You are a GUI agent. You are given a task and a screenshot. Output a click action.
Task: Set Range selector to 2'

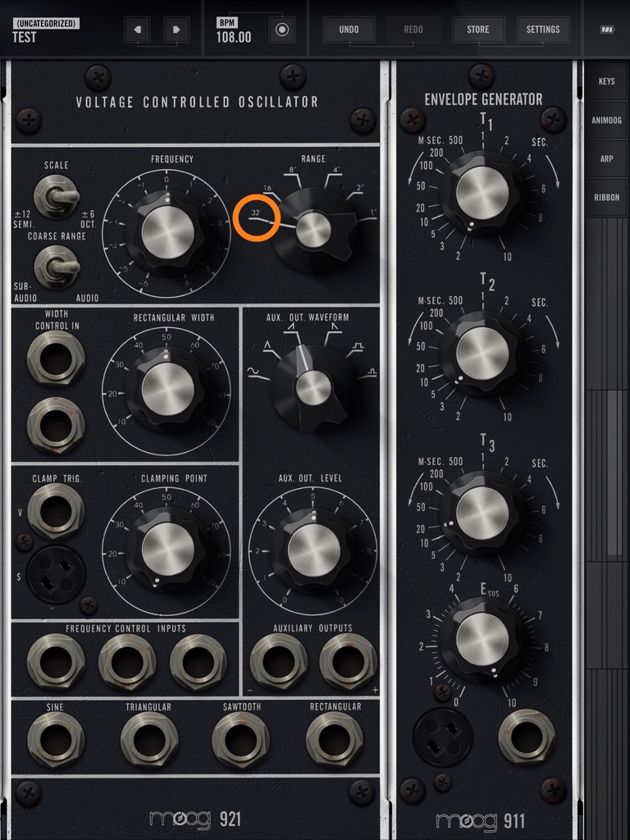(359, 189)
